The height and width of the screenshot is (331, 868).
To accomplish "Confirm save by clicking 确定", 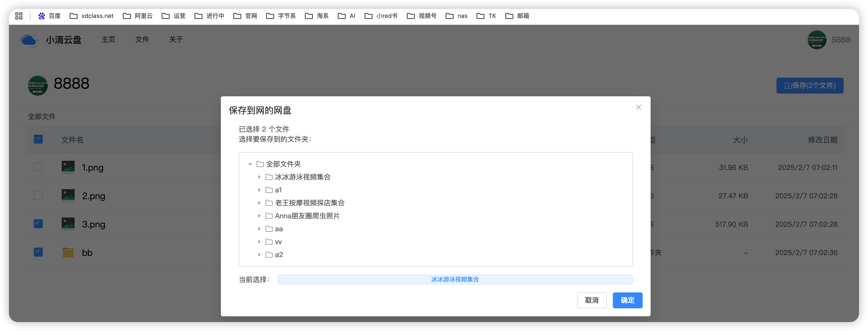I will click(627, 300).
